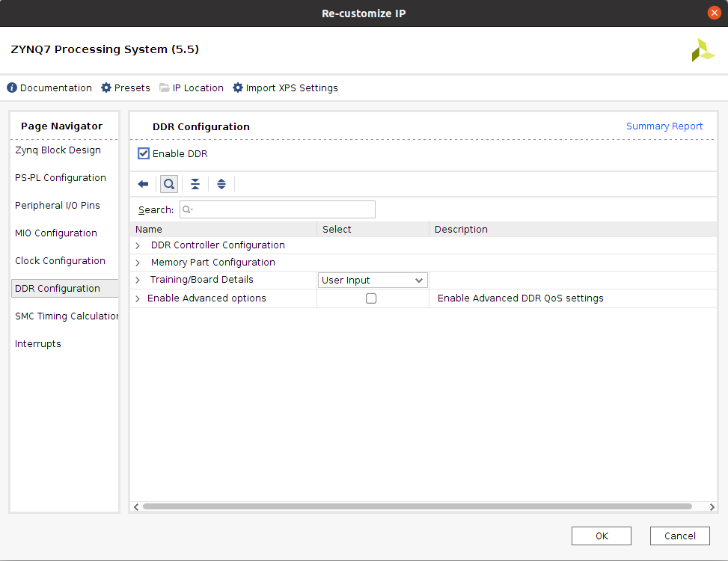Viewport: 728px width, 561px height.
Task: Open Presets gear icon
Action: tap(106, 88)
